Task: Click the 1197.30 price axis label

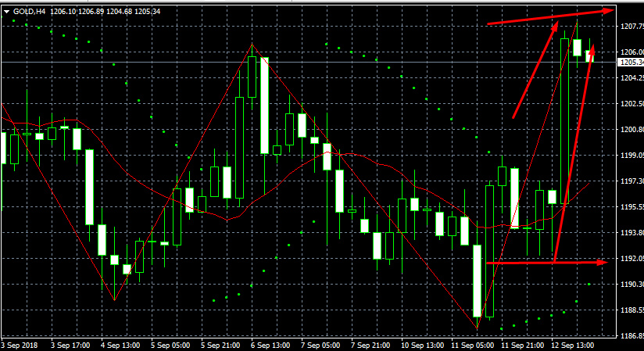Action: tap(631, 181)
